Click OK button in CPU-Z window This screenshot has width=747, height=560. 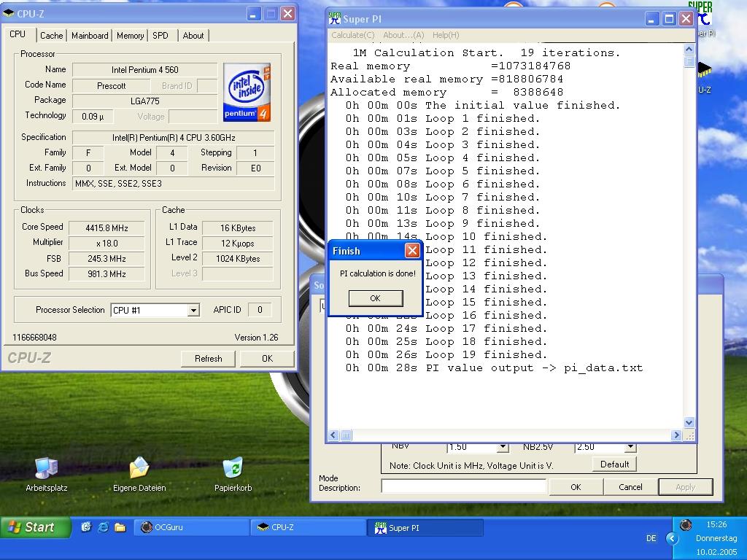point(267,359)
